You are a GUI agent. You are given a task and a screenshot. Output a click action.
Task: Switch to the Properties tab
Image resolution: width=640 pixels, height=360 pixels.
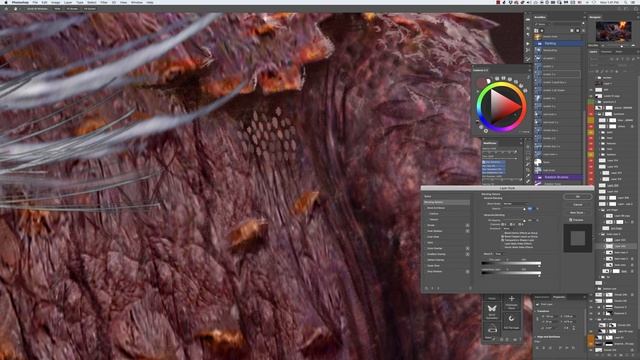pyautogui.click(x=559, y=297)
